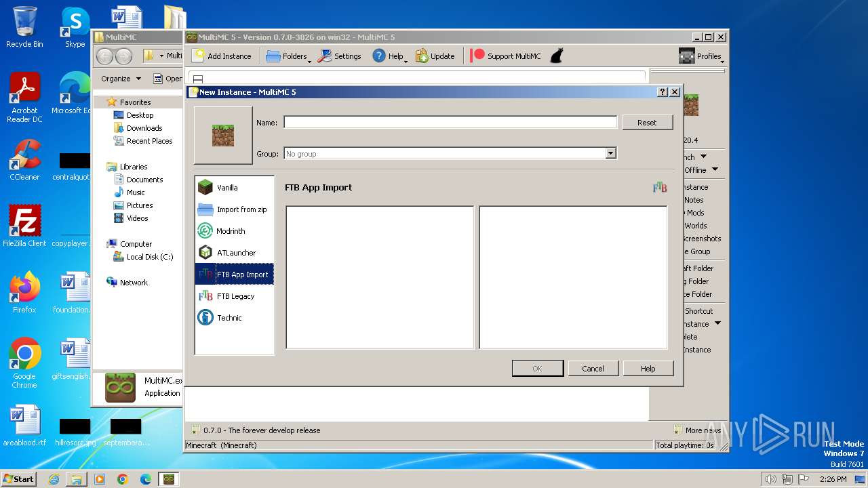This screenshot has width=868, height=488.
Task: Click the Help button in New Instance dialog
Action: [x=648, y=369]
